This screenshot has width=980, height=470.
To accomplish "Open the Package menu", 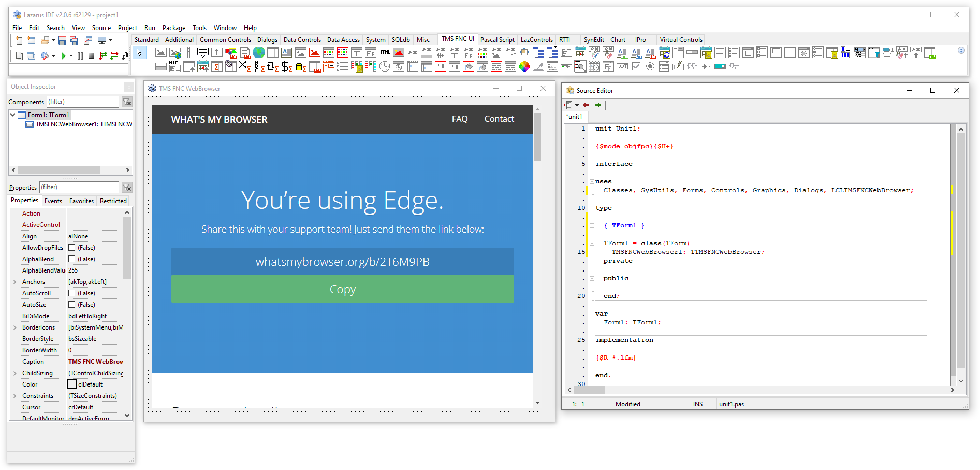I will tap(174, 28).
